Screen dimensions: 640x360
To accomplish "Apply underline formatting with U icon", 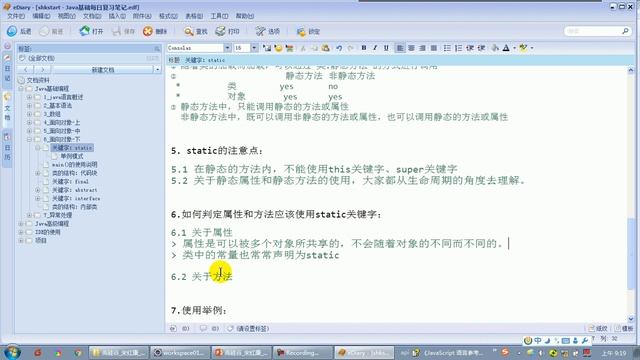I will (x=386, y=48).
